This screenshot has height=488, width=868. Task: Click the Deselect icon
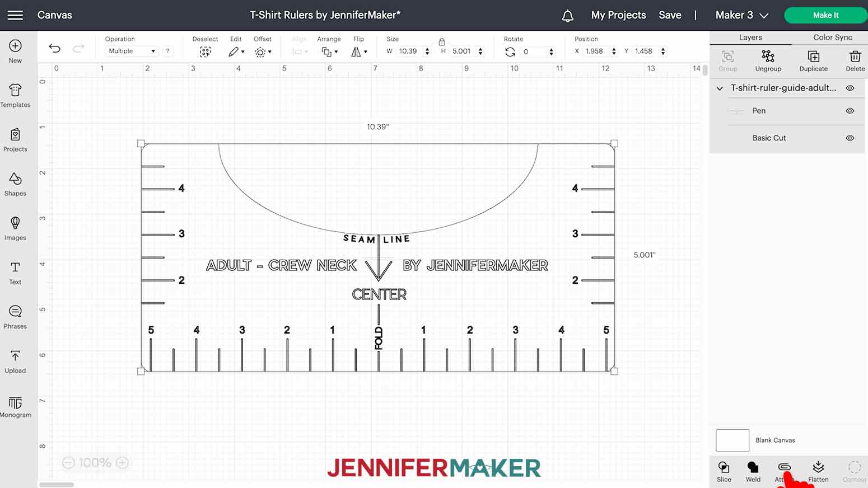206,51
